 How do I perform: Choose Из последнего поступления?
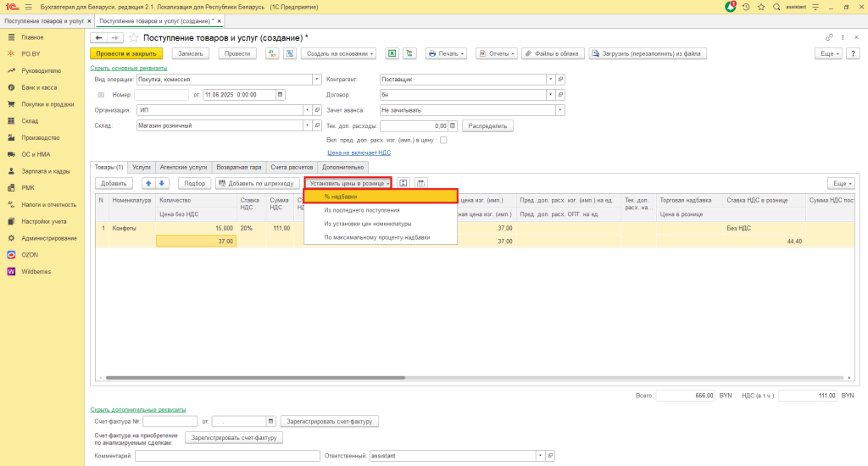(381, 210)
